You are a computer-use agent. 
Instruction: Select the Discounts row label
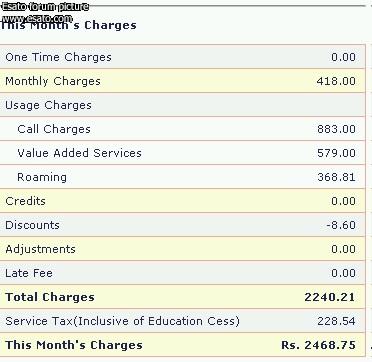click(32, 225)
